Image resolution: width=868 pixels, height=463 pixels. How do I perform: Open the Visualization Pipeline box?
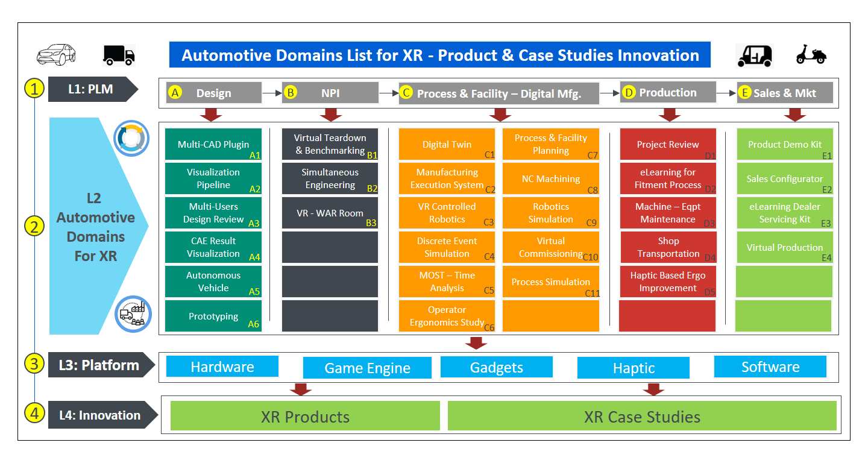[x=213, y=178]
